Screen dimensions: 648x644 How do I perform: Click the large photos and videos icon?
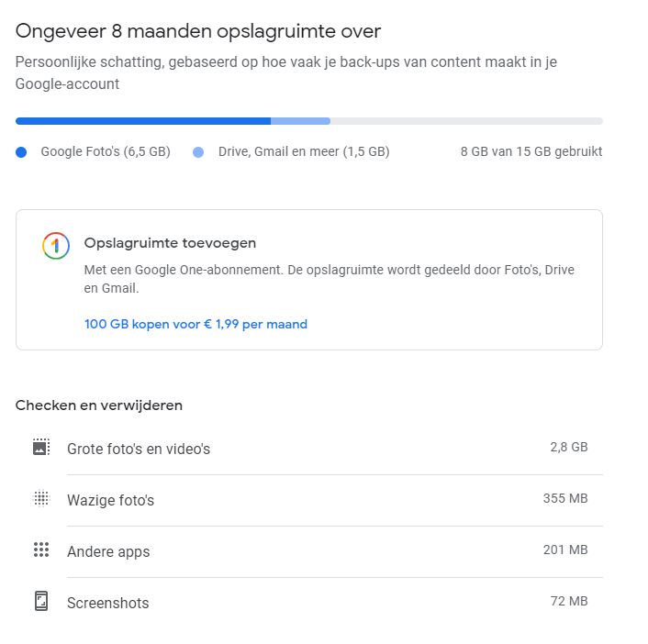(40, 448)
